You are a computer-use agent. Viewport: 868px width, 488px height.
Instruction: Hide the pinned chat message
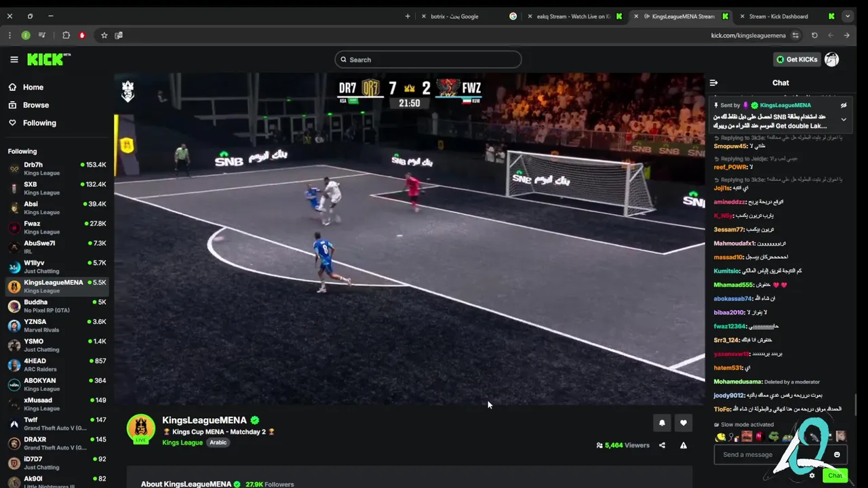tap(844, 106)
